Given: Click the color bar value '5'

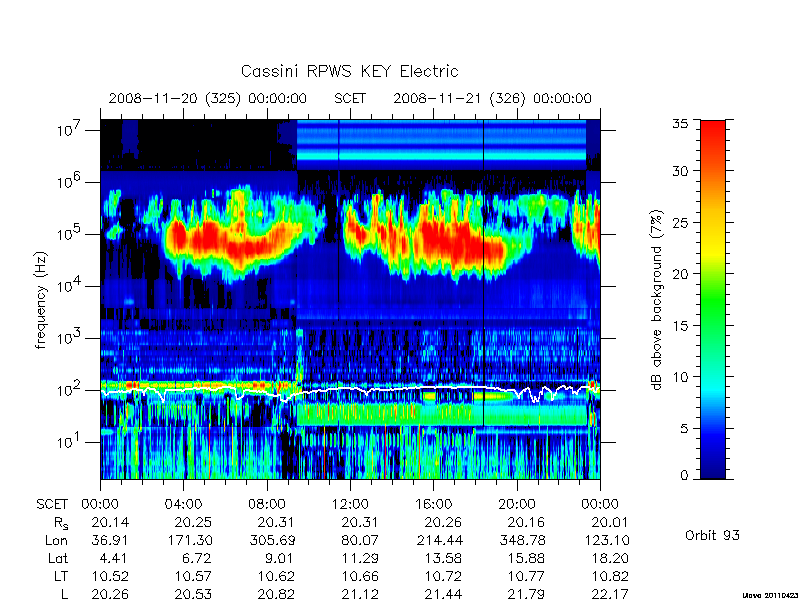Looking at the screenshot, I should point(684,429).
